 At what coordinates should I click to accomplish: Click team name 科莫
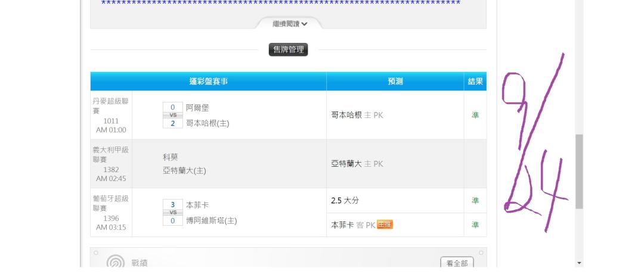point(171,157)
